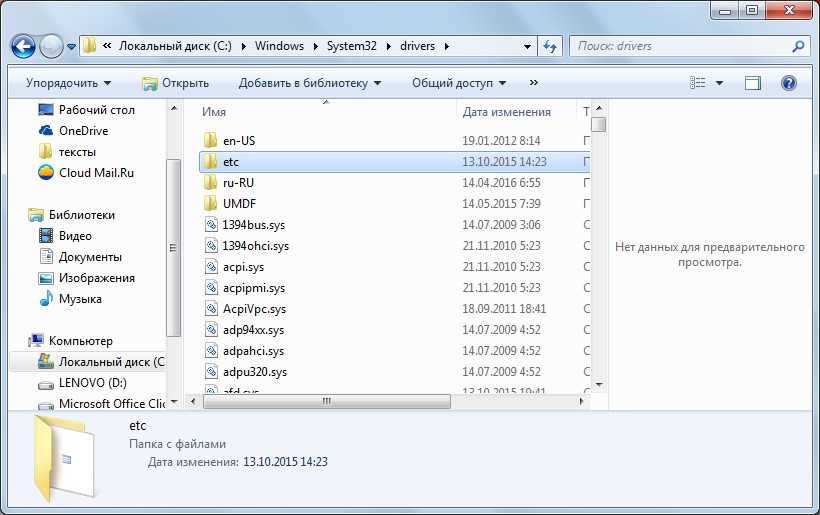Open view options dropdown arrow
The image size is (820, 515).
[x=720, y=83]
